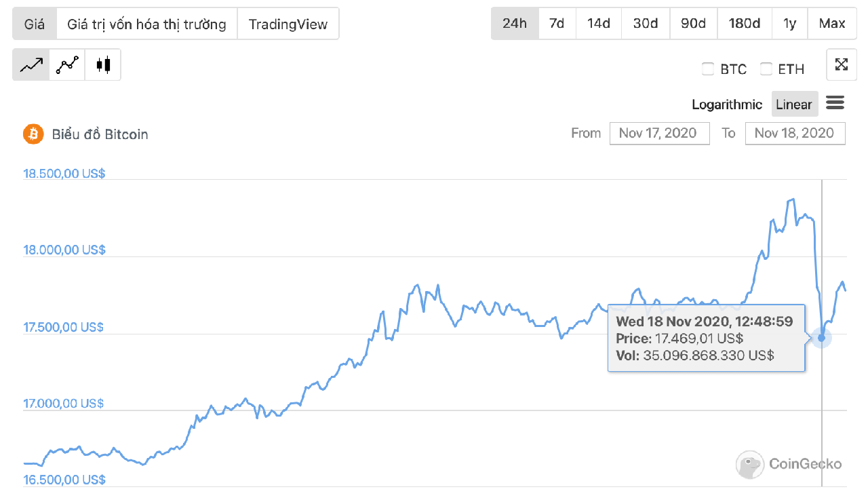Viewport: 868px width, 500px height.
Task: Click the orange Bitcoin logo icon
Action: (x=33, y=134)
